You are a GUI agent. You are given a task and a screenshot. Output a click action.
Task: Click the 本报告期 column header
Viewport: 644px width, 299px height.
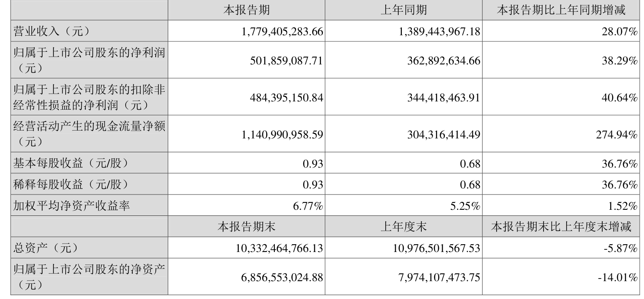click(246, 11)
